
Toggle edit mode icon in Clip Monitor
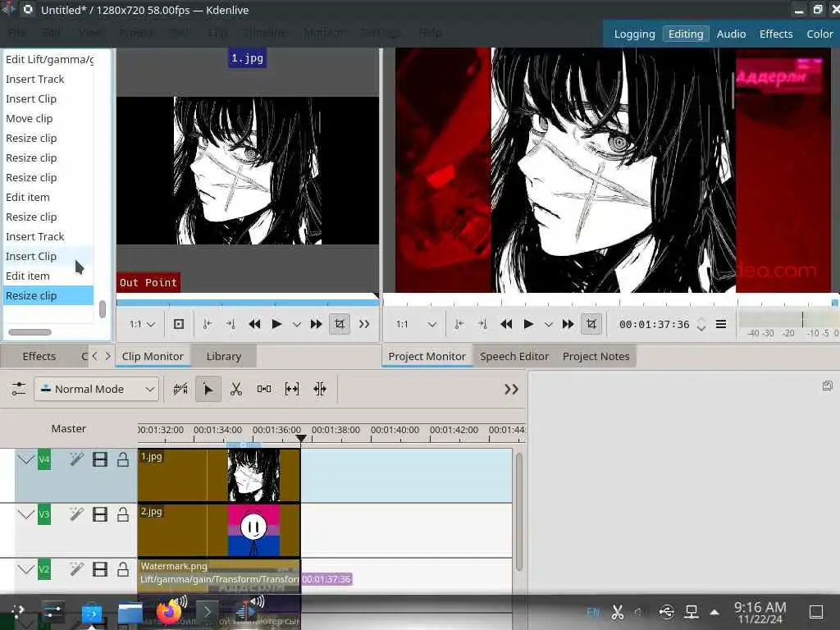[x=340, y=324]
